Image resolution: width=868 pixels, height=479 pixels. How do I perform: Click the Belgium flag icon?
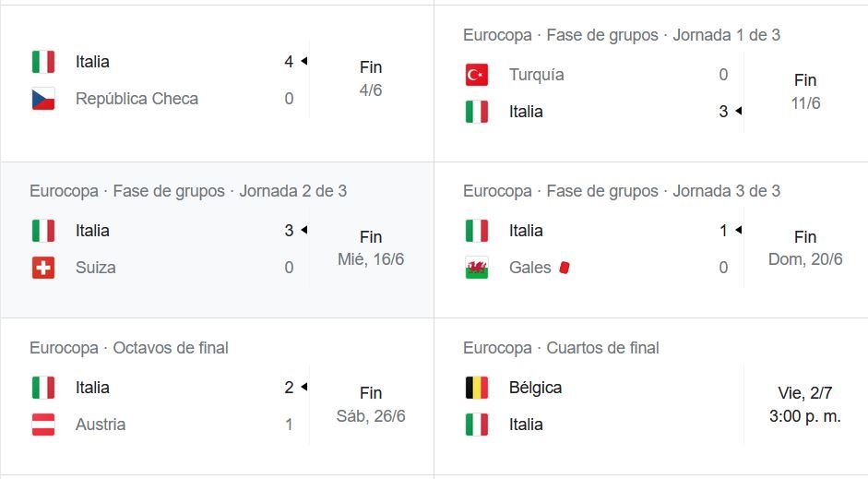tap(477, 388)
